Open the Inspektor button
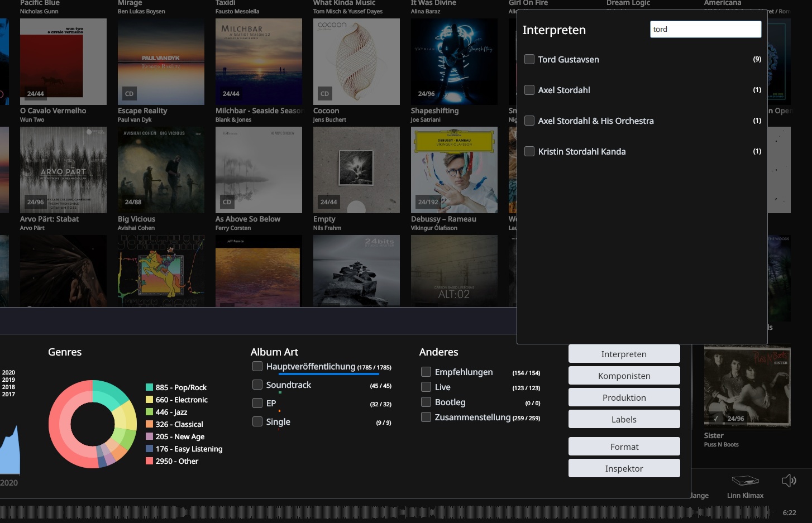 click(x=624, y=468)
